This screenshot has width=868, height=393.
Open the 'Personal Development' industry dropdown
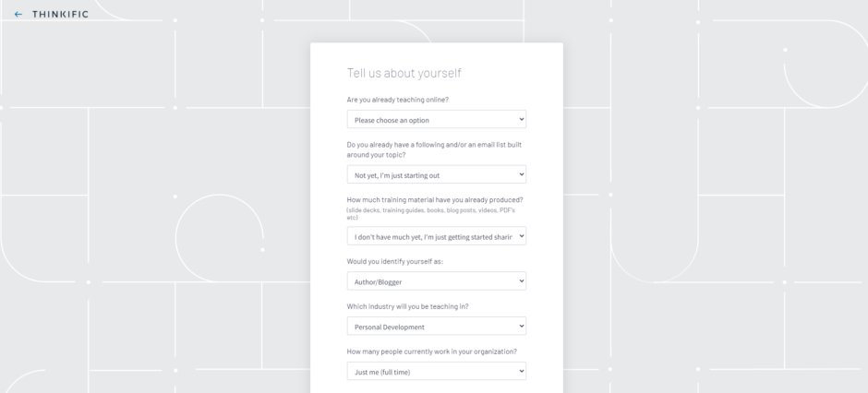tap(436, 327)
